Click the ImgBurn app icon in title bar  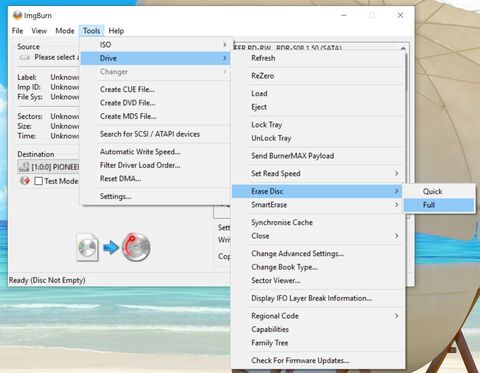[17, 15]
